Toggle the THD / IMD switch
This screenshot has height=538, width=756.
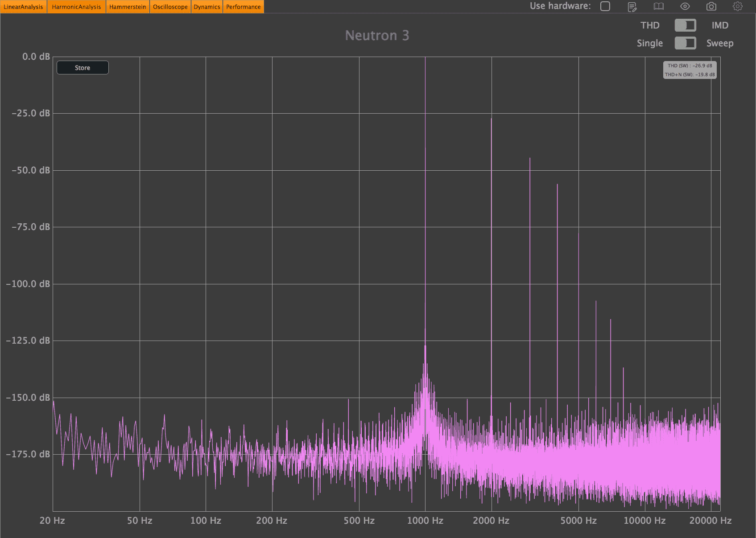point(685,25)
